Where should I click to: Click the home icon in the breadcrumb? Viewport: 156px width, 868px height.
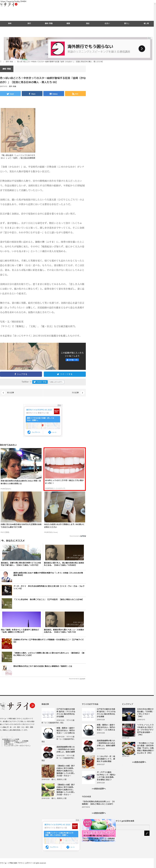coord(1,62)
